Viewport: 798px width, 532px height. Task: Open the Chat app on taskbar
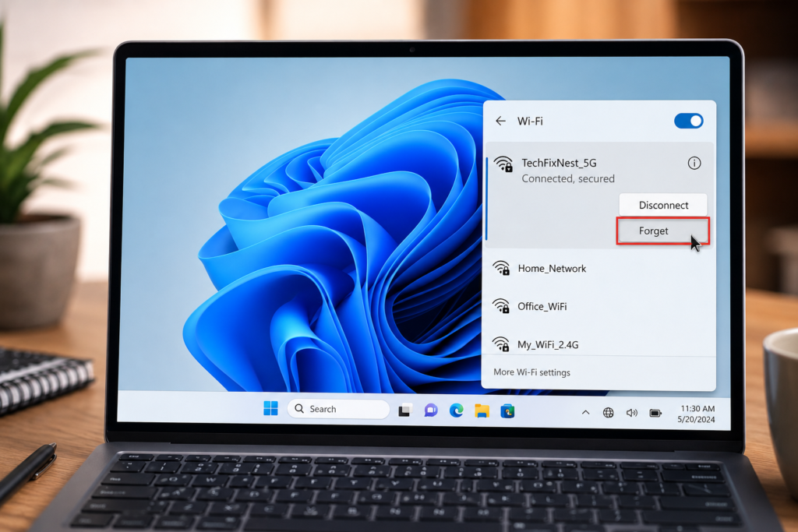click(x=431, y=410)
